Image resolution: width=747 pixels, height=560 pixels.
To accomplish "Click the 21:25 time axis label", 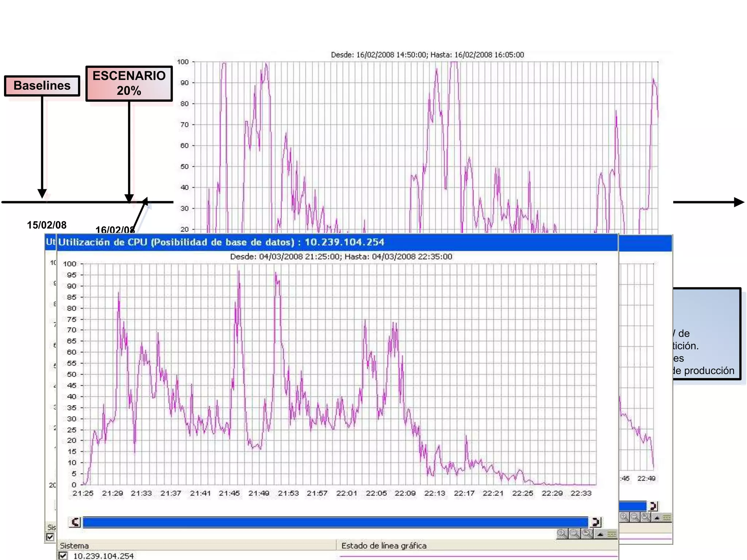I will tap(83, 493).
